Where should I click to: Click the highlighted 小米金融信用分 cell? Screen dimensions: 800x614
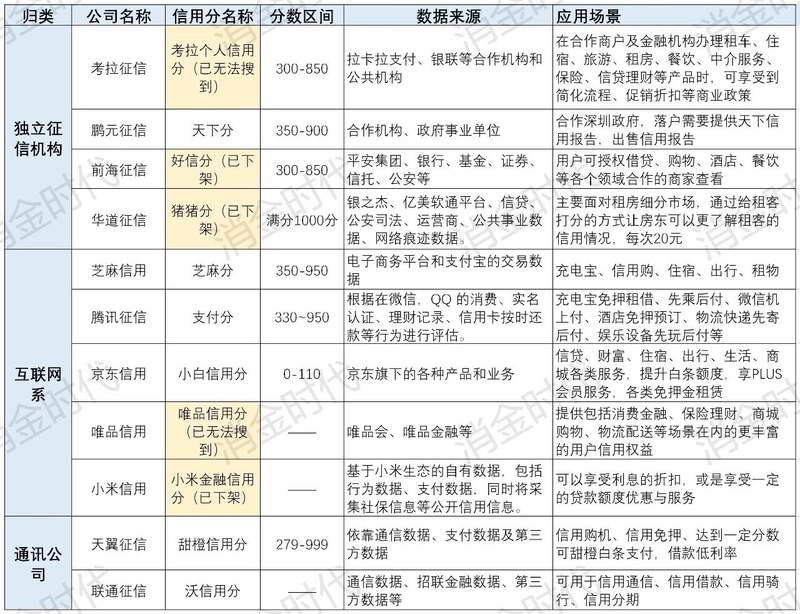(212, 487)
